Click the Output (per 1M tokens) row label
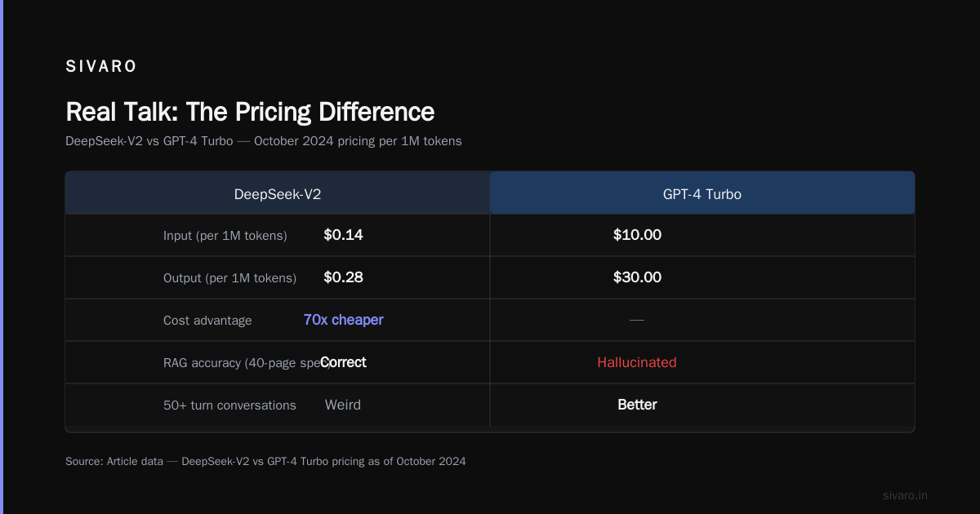 coord(229,278)
